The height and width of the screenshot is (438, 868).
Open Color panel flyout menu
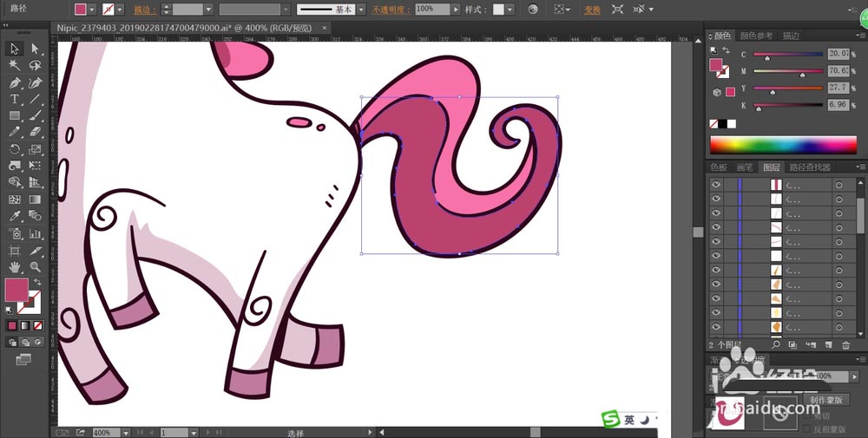[x=859, y=36]
